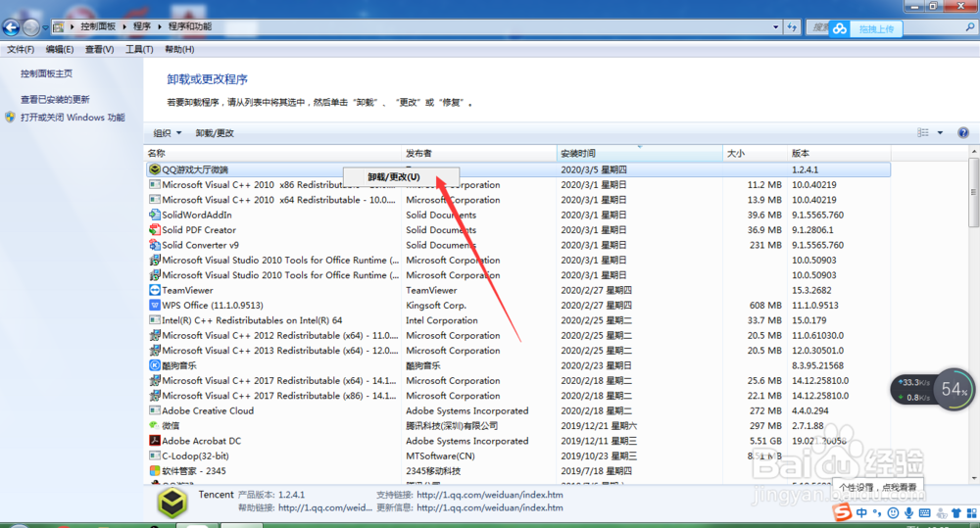The width and height of the screenshot is (980, 528).
Task: Click the vertical scrollbar thumb
Action: pyautogui.click(x=974, y=192)
